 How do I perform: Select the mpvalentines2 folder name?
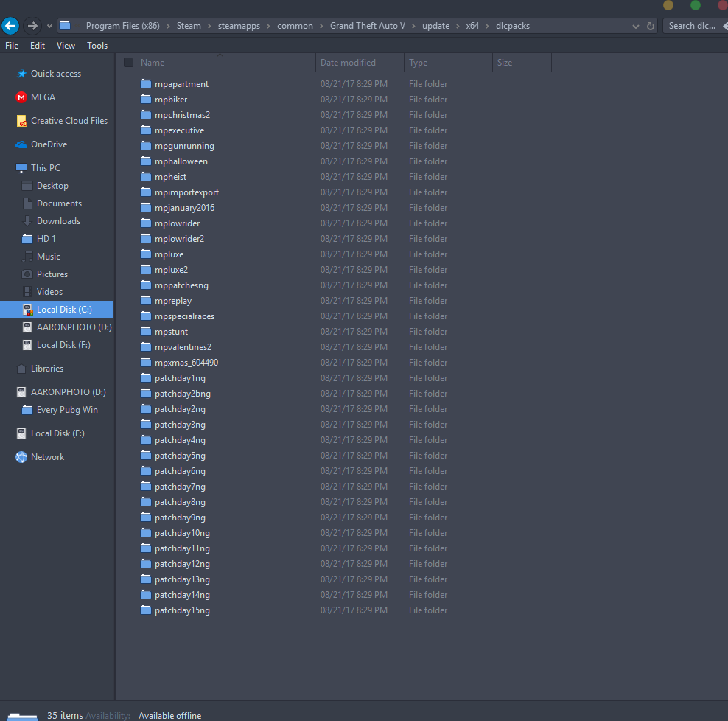tap(183, 347)
